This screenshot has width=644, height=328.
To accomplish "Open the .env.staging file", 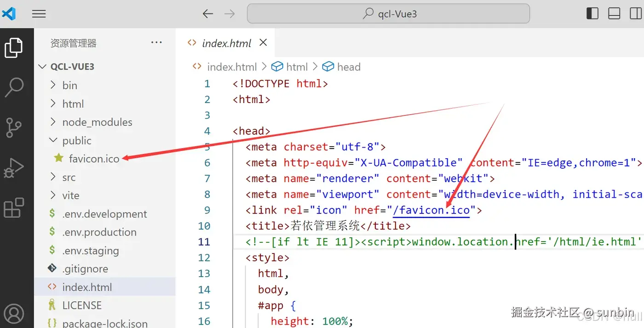I will pyautogui.click(x=105, y=251).
